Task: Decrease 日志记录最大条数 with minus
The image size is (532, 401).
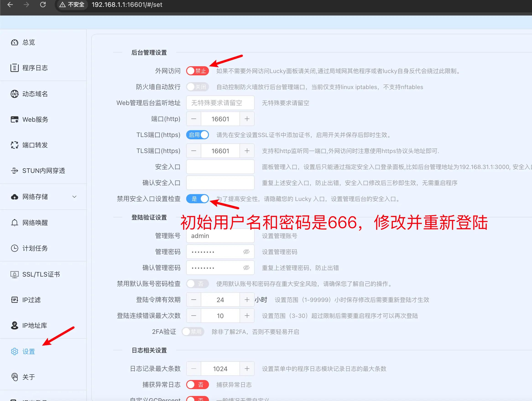Action: point(194,369)
